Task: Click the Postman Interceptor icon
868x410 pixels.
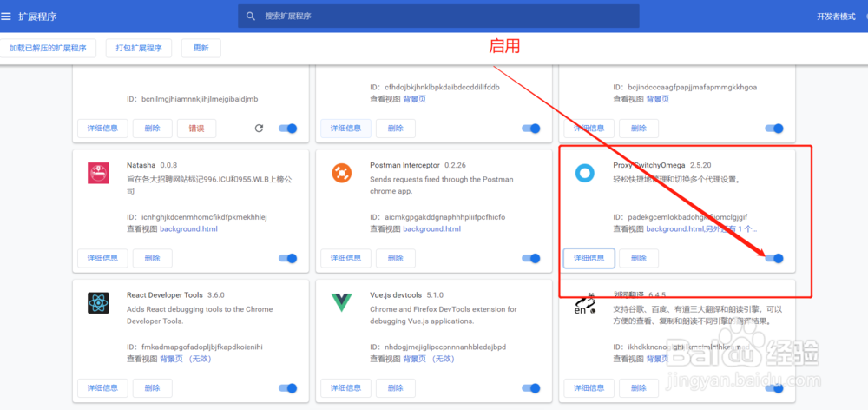Action: point(341,174)
